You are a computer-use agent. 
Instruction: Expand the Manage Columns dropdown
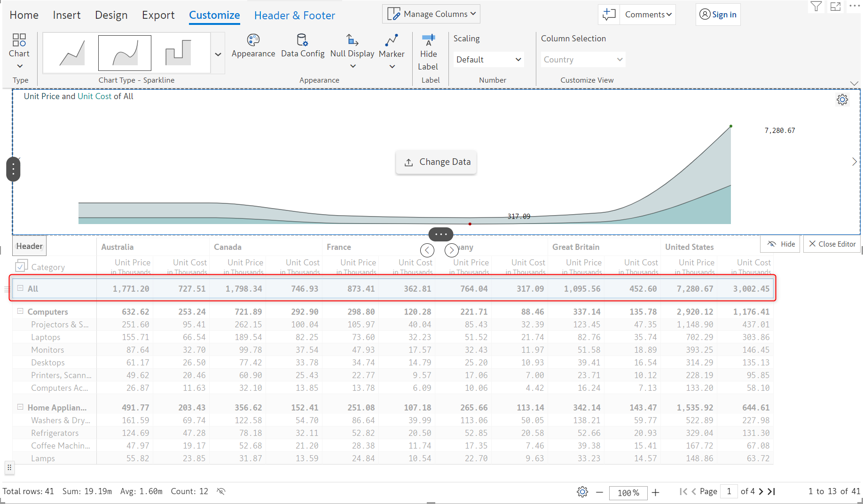(x=431, y=14)
